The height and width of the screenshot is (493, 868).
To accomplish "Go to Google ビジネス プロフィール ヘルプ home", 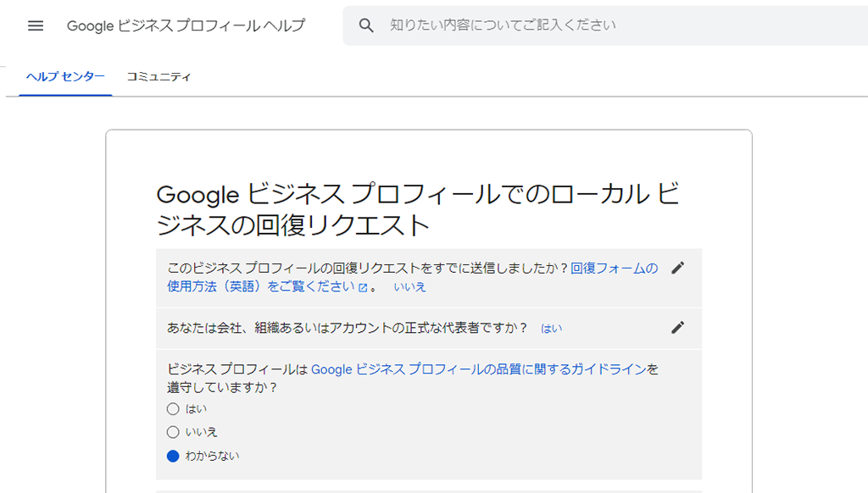I will 186,25.
